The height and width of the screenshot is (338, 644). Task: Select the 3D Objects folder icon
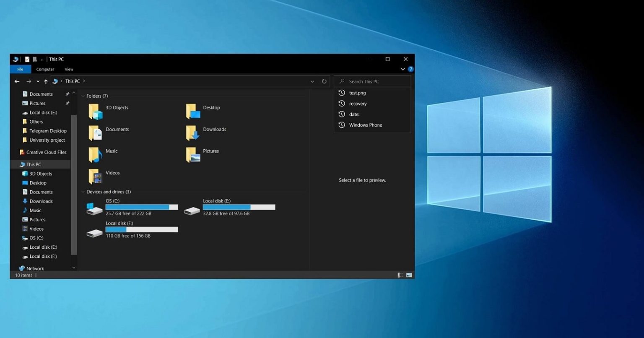[95, 111]
